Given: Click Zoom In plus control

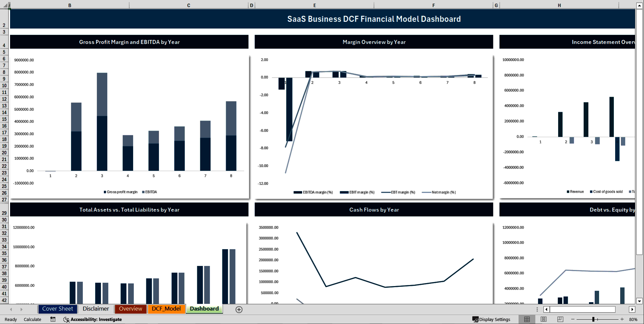Looking at the screenshot, I should (x=622, y=319).
